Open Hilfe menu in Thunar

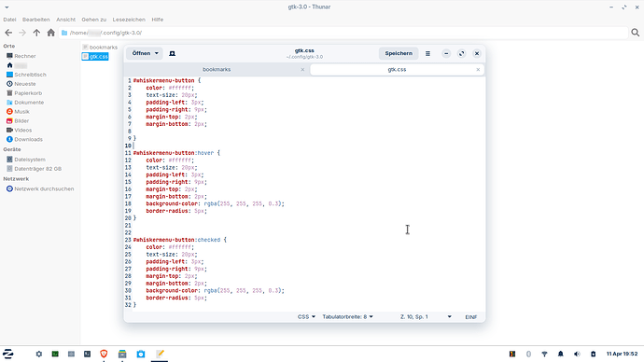pyautogui.click(x=158, y=20)
